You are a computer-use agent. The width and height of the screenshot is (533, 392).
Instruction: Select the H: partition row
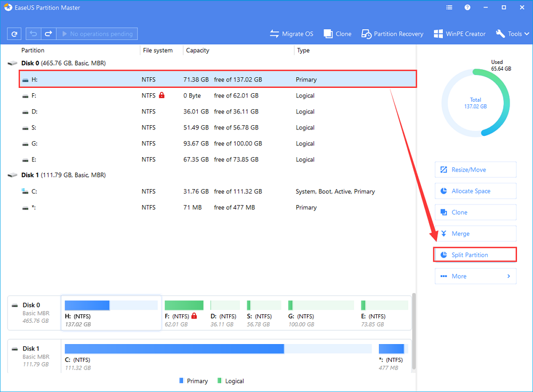point(217,79)
